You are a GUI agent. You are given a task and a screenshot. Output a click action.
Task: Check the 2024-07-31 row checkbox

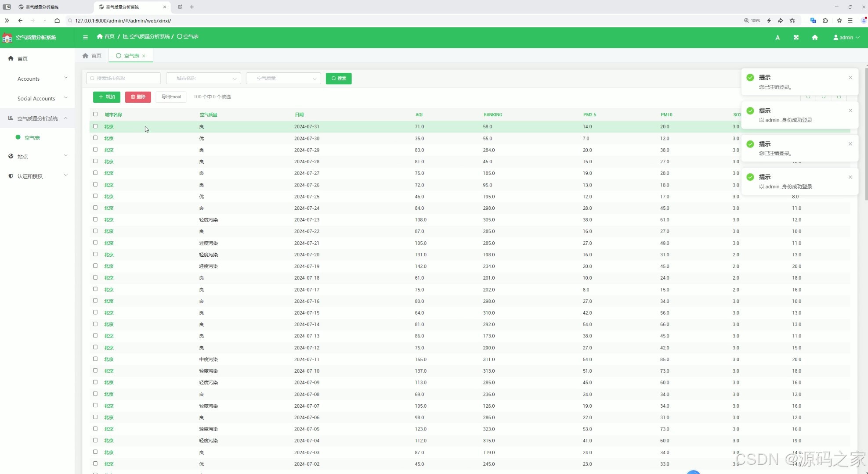click(95, 126)
